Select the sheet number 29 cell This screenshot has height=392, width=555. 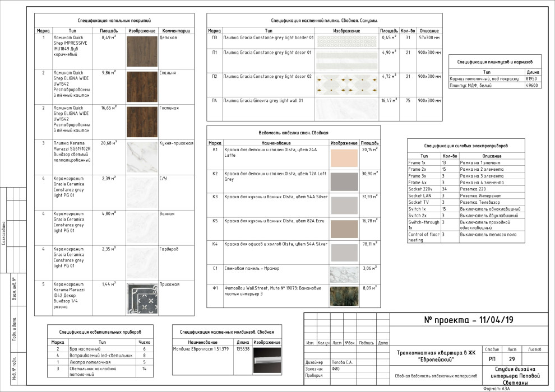pyautogui.click(x=511, y=359)
